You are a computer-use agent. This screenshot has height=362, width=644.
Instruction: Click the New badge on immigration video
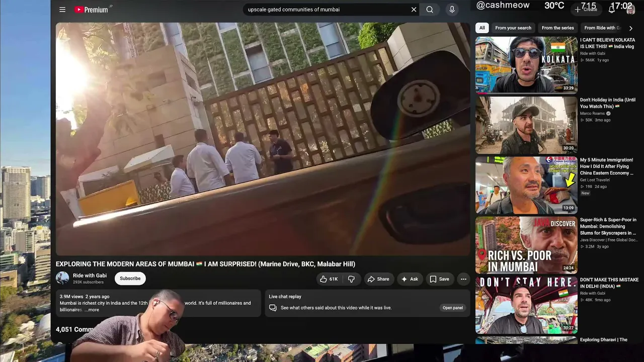(585, 193)
